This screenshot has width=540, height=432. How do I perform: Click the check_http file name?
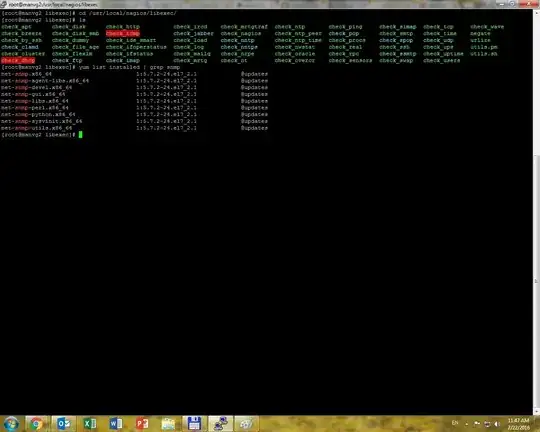pyautogui.click(x=123, y=27)
